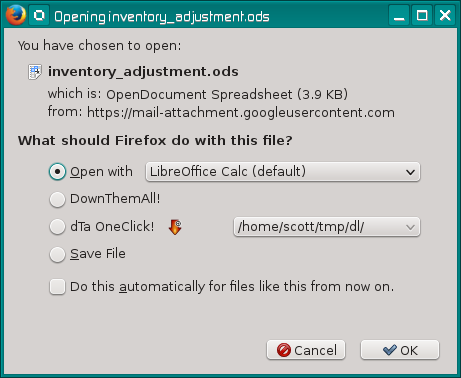Click the window menu icon beside Firefox logo
This screenshot has height=378, width=461.
39,15
